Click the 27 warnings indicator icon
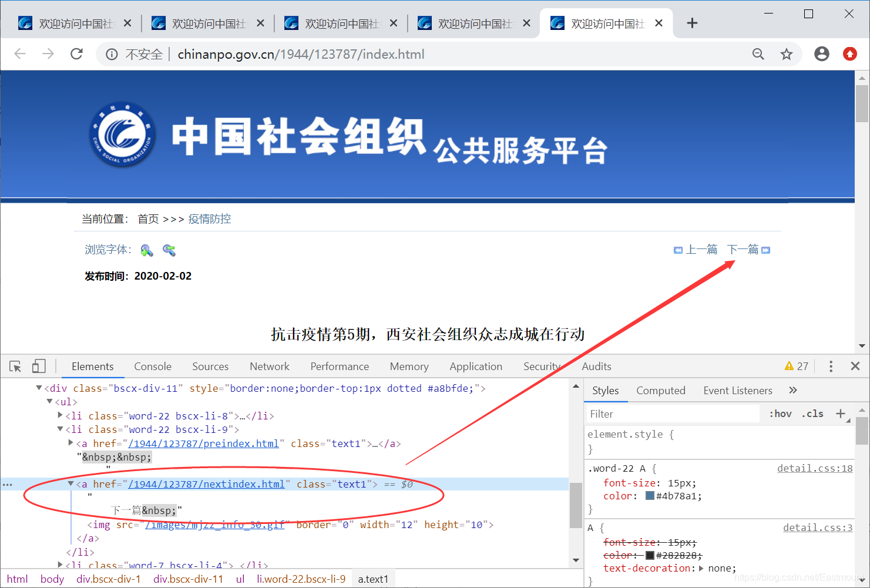Image resolution: width=870 pixels, height=588 pixels. coord(797,367)
